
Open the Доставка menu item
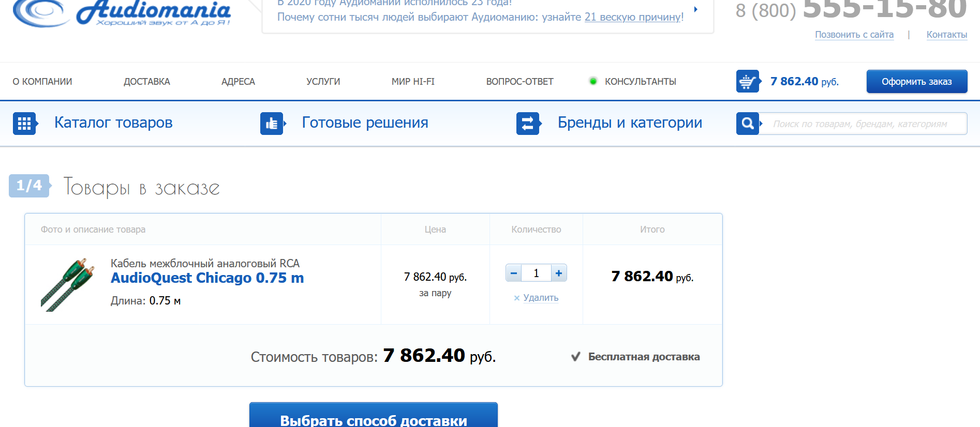click(x=147, y=82)
